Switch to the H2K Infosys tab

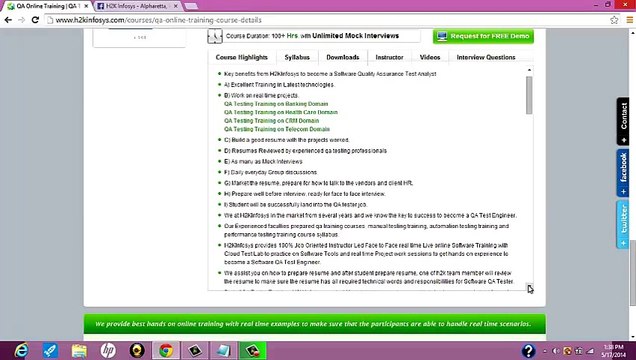137,6
